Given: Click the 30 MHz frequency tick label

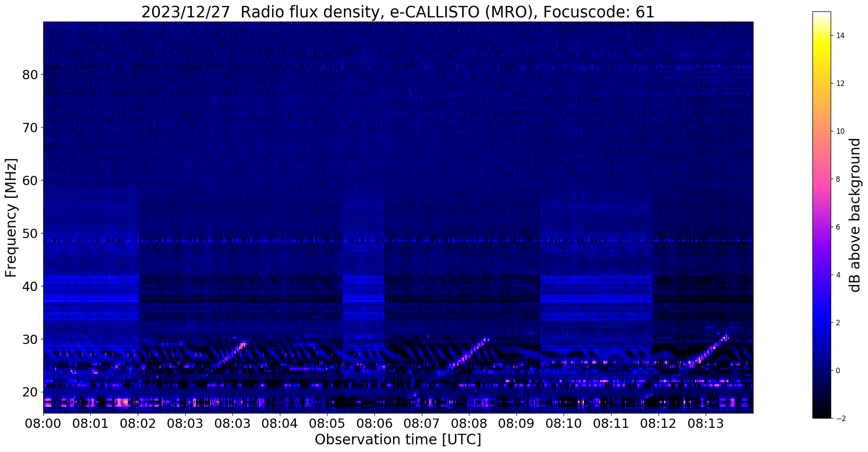Looking at the screenshot, I should click(30, 339).
